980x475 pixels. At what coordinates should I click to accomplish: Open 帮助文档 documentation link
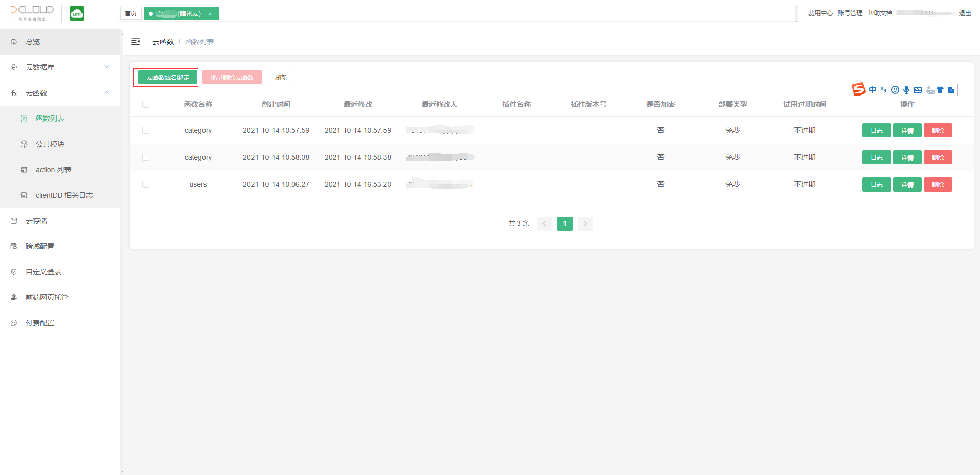(x=879, y=13)
